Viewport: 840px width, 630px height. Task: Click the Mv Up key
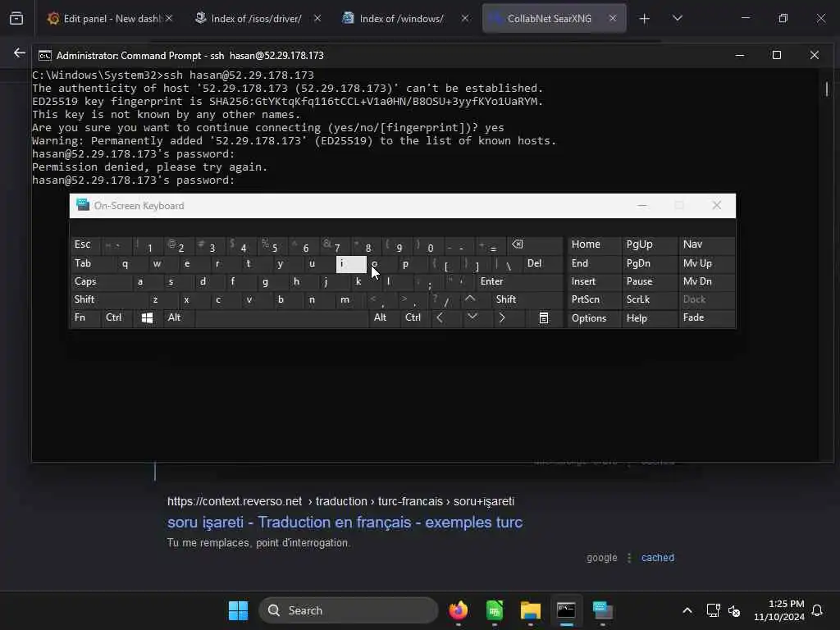coord(706,263)
